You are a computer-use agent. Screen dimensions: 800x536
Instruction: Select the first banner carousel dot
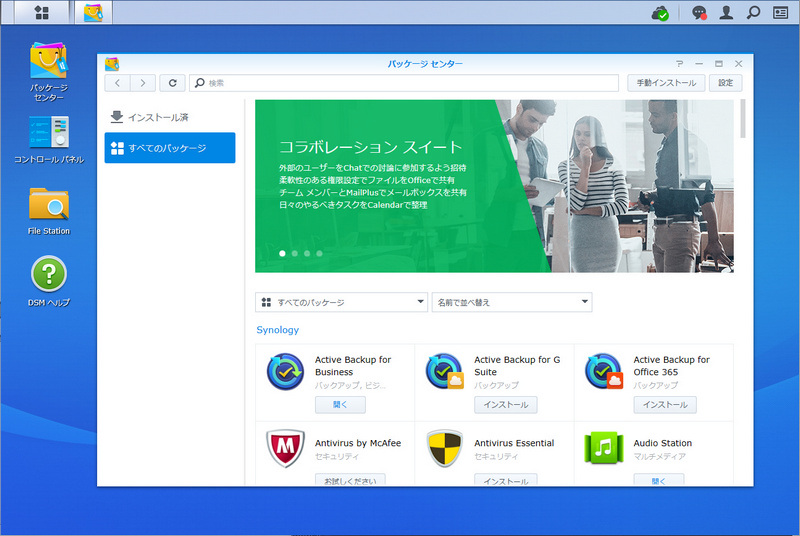[x=282, y=253]
